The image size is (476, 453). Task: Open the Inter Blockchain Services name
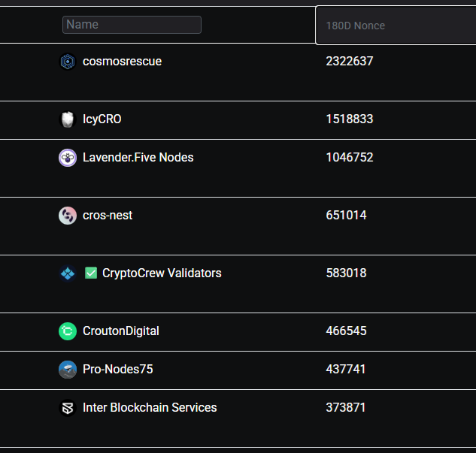pyautogui.click(x=150, y=408)
